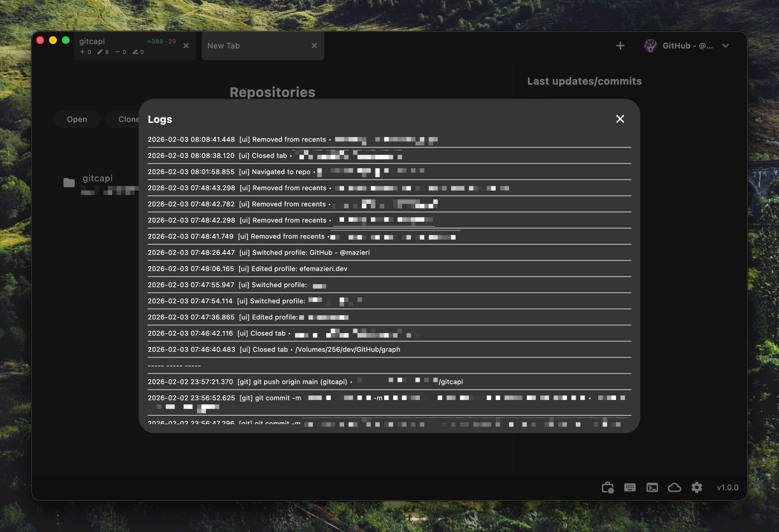Close the gitcapi tab
The height and width of the screenshot is (532, 779).
click(186, 46)
